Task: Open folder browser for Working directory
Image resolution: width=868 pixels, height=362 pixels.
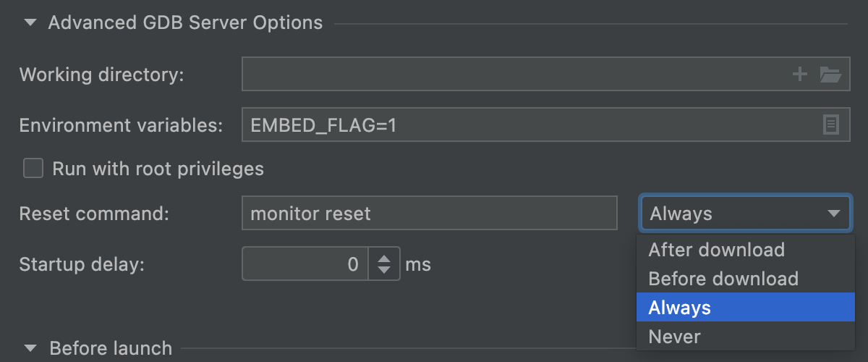Action: tap(830, 74)
